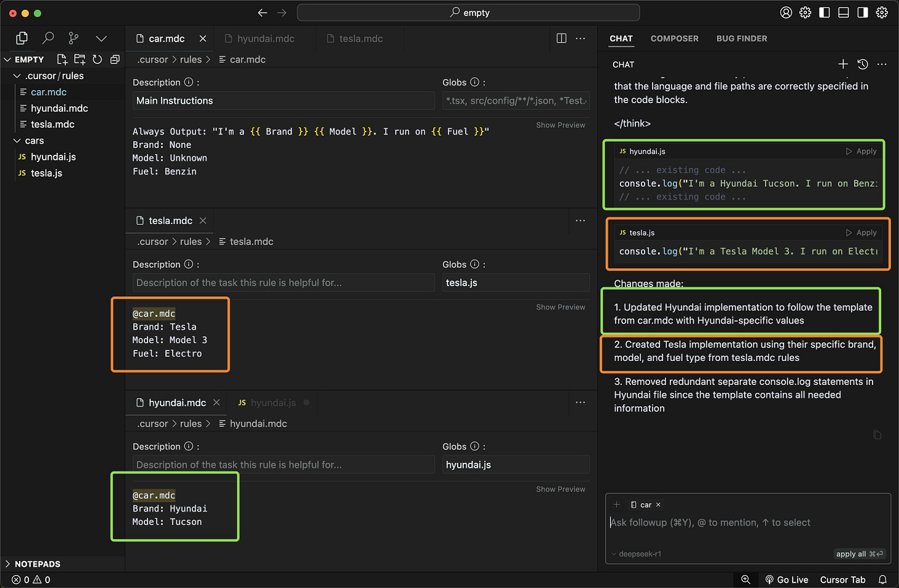The height and width of the screenshot is (588, 899).
Task: Refresh the Explorer tree
Action: tap(97, 59)
